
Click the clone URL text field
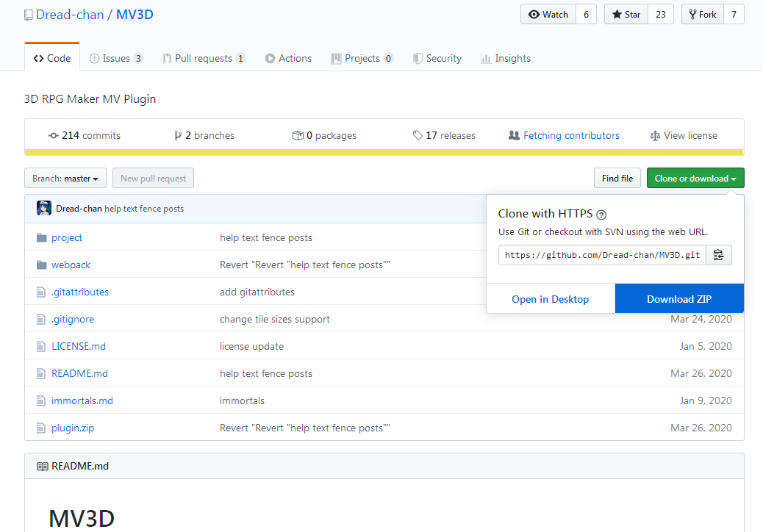click(603, 255)
